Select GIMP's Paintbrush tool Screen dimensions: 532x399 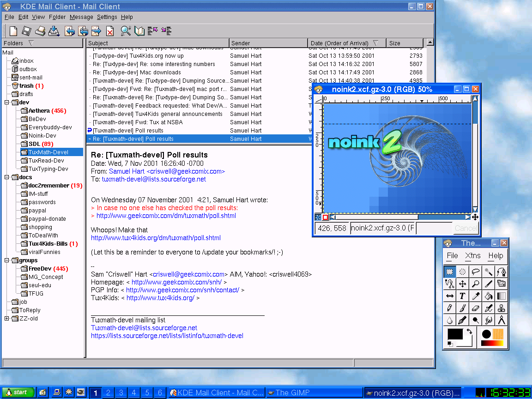[462, 308]
